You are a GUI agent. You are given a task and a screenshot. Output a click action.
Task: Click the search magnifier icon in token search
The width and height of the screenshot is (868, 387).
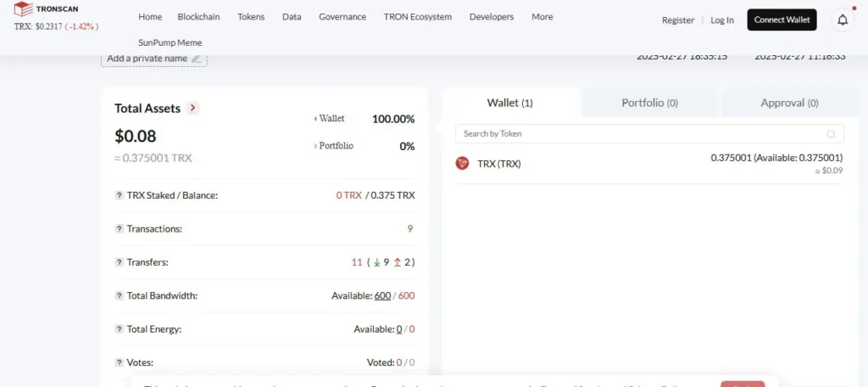832,134
